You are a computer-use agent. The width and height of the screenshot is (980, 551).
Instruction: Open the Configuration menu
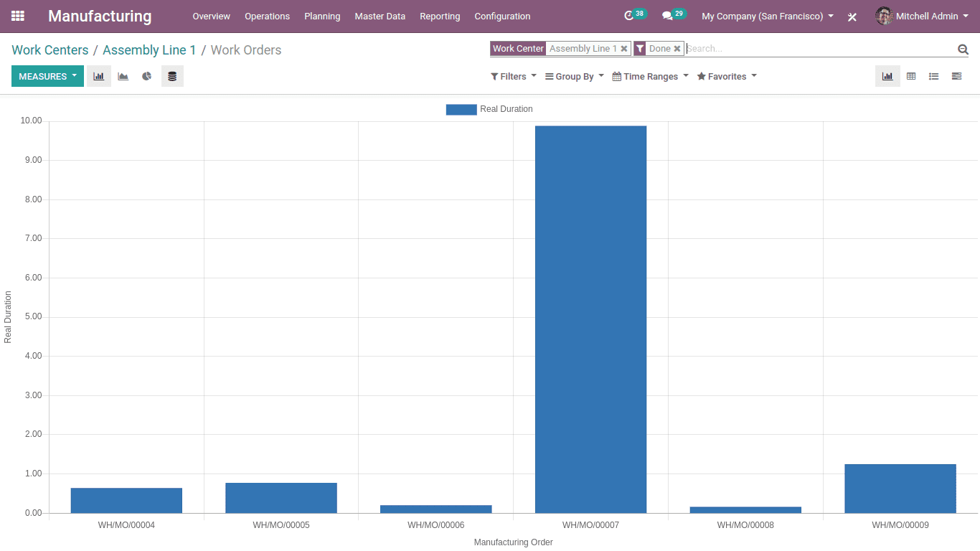pyautogui.click(x=502, y=16)
